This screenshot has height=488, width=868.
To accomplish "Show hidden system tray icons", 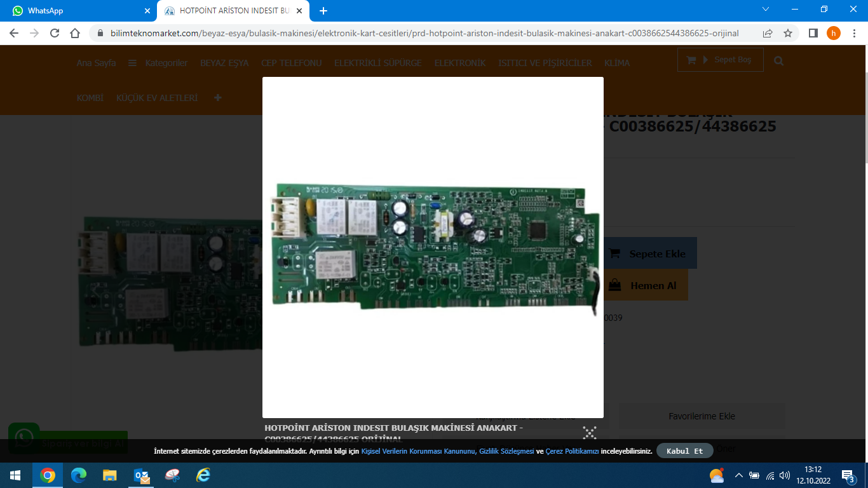I will click(x=738, y=475).
